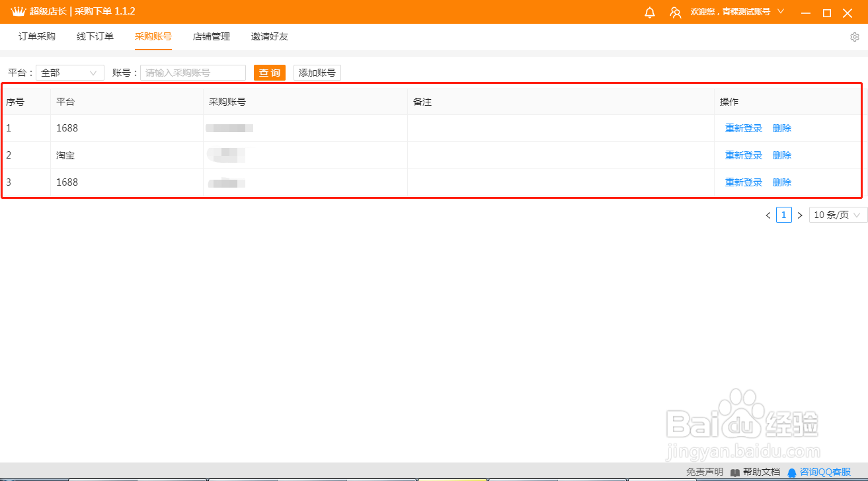The image size is (868, 481).
Task: Go to previous page arrow
Action: [x=768, y=215]
